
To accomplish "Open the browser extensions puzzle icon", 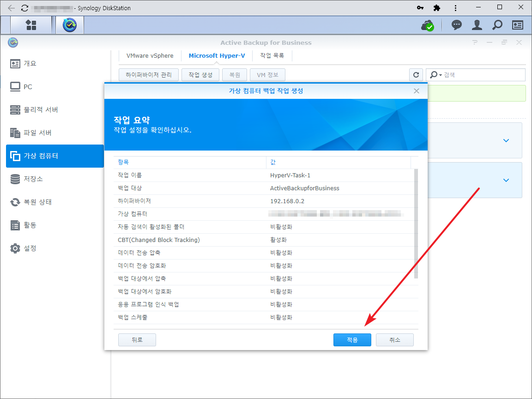I will click(437, 7).
